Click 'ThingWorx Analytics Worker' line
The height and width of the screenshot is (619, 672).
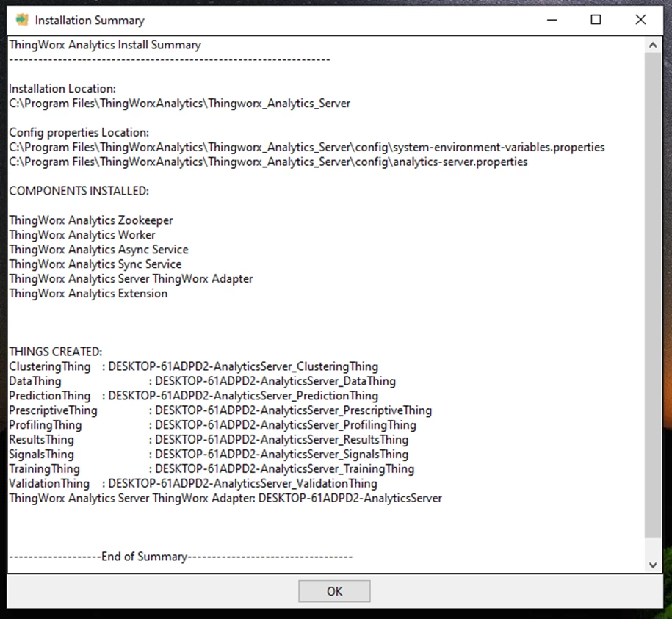[x=82, y=235]
